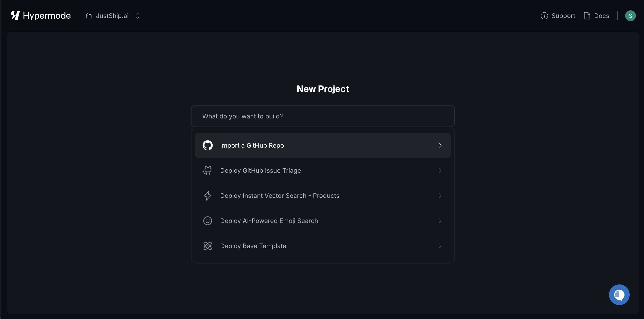Open the user avatar menu
Screen dimensions: 644x319
click(630, 15)
